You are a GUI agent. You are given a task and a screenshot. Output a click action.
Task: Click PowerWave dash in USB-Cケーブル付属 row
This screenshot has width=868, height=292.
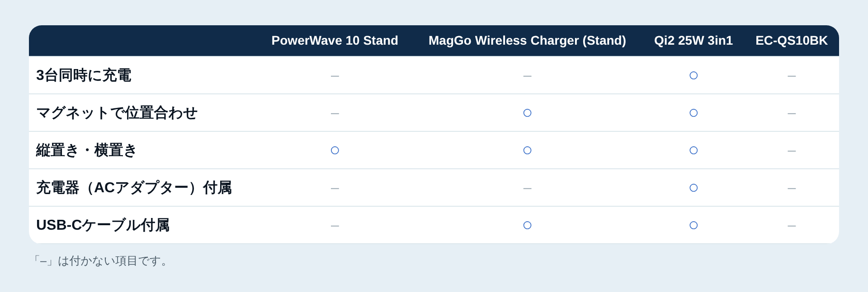[x=335, y=226]
